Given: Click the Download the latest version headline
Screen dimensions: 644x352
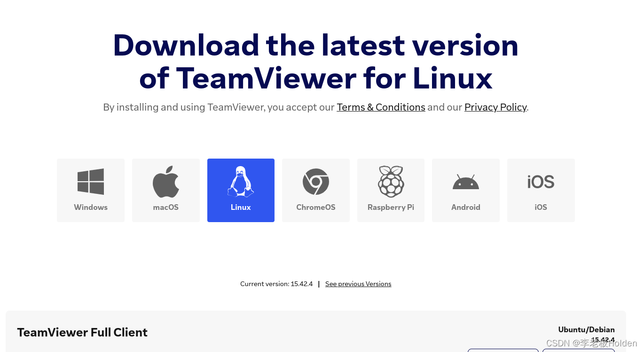Looking at the screenshot, I should point(316,61).
